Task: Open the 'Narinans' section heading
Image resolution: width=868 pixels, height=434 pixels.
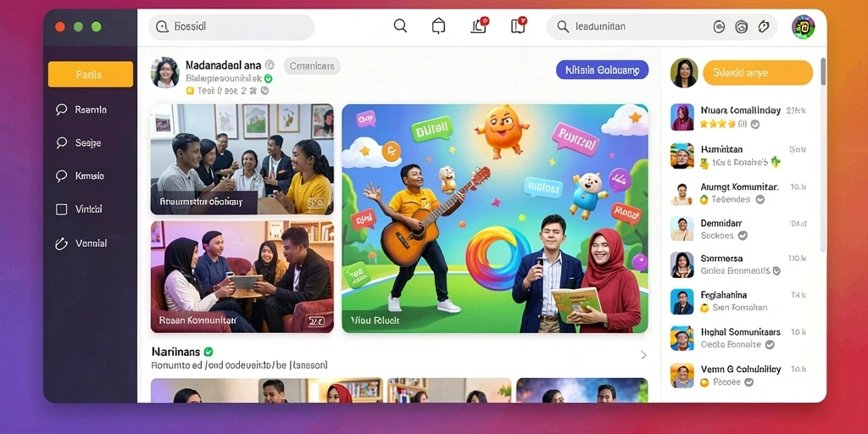Action: [176, 352]
